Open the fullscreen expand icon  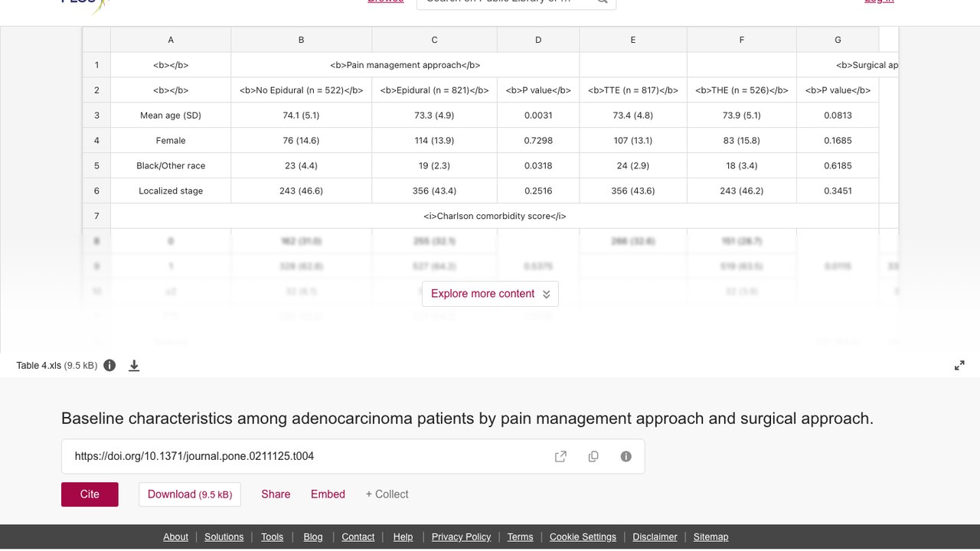coord(959,366)
